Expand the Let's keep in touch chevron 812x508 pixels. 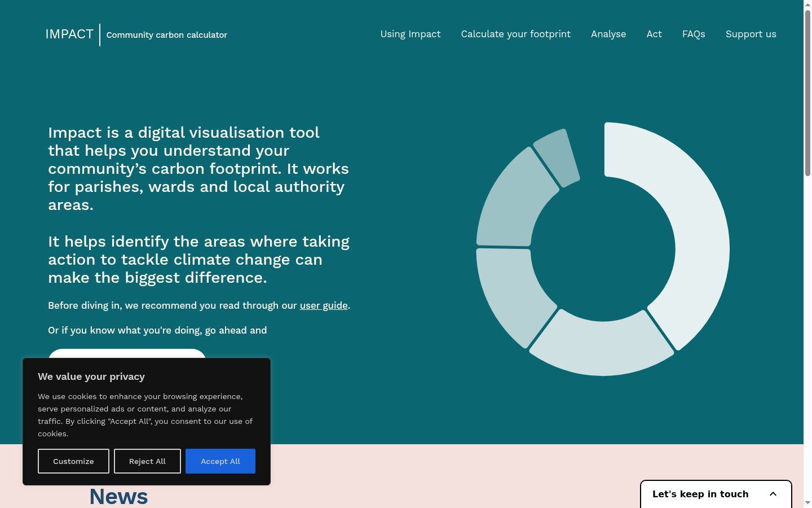tap(773, 494)
